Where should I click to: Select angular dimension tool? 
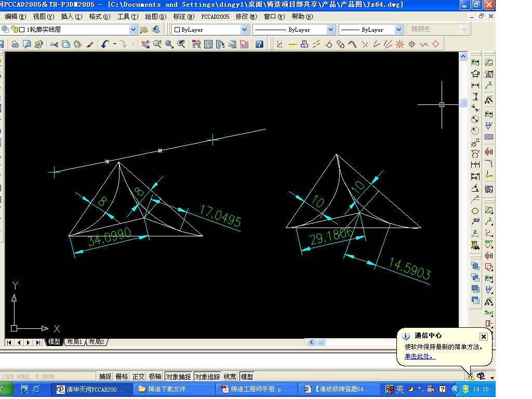pos(475,188)
